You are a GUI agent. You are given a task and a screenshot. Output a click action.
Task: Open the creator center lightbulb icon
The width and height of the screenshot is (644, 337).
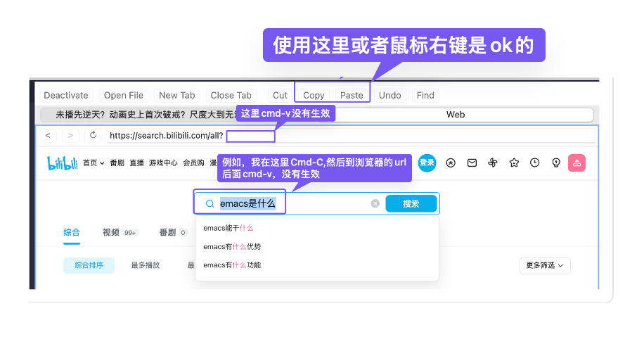(x=556, y=163)
